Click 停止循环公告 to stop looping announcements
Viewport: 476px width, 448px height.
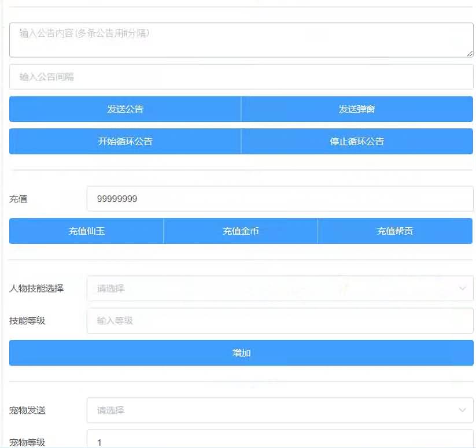(357, 141)
